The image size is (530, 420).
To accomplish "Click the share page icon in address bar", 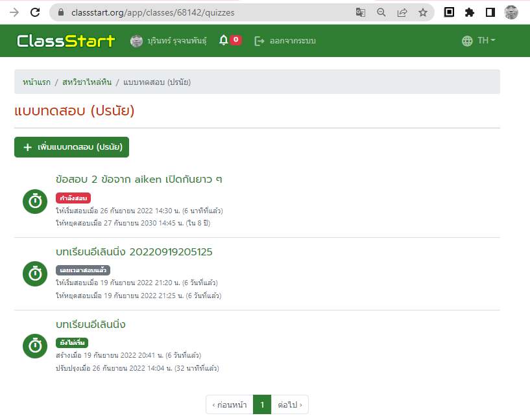I will (x=402, y=12).
